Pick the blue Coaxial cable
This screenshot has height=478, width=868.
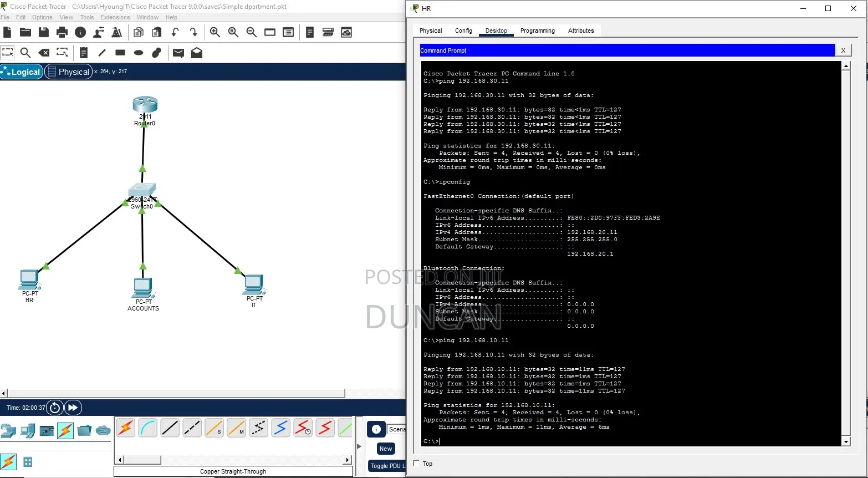click(x=281, y=428)
